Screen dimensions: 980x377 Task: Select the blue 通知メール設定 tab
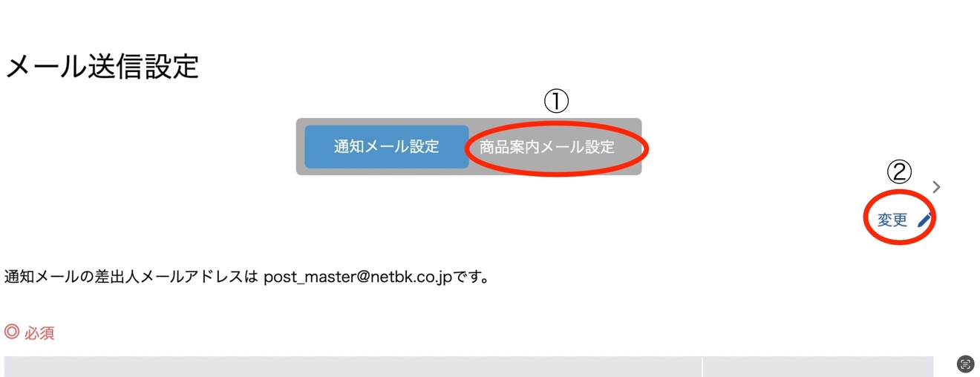coord(387,146)
